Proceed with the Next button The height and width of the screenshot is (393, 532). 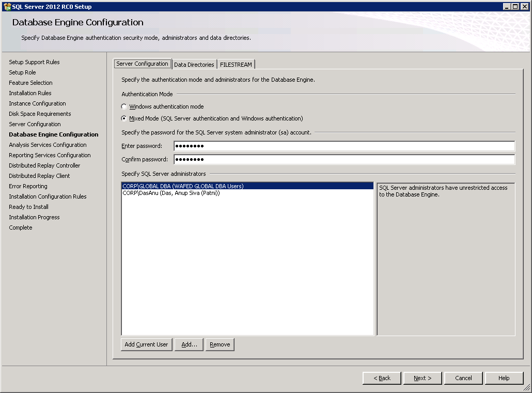423,378
